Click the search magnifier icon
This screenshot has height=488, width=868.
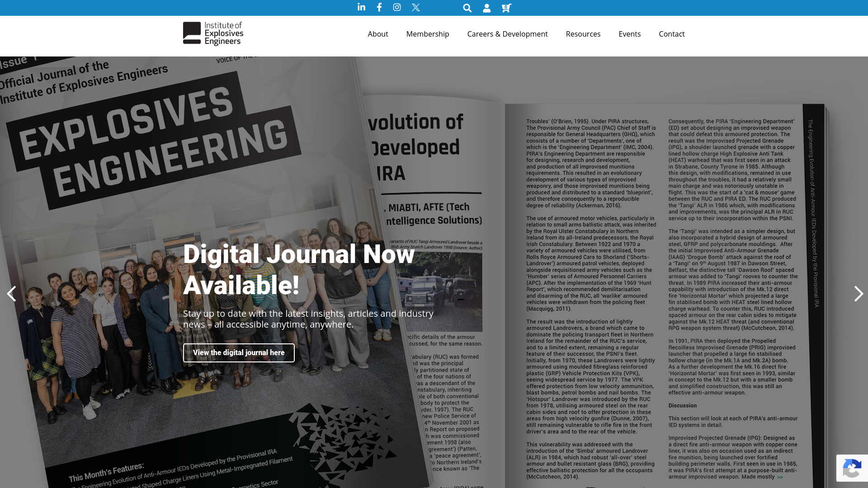pos(467,8)
